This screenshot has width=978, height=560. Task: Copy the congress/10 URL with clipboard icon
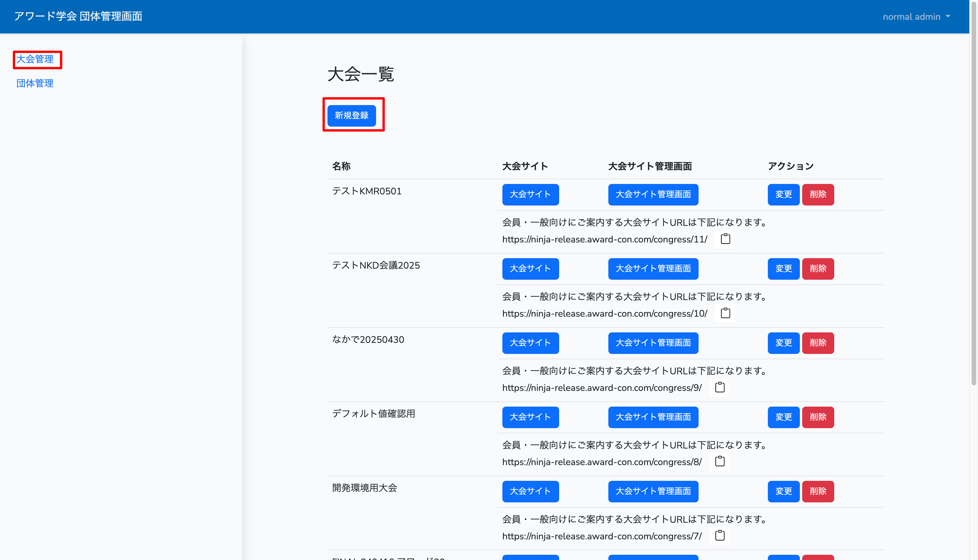click(725, 313)
